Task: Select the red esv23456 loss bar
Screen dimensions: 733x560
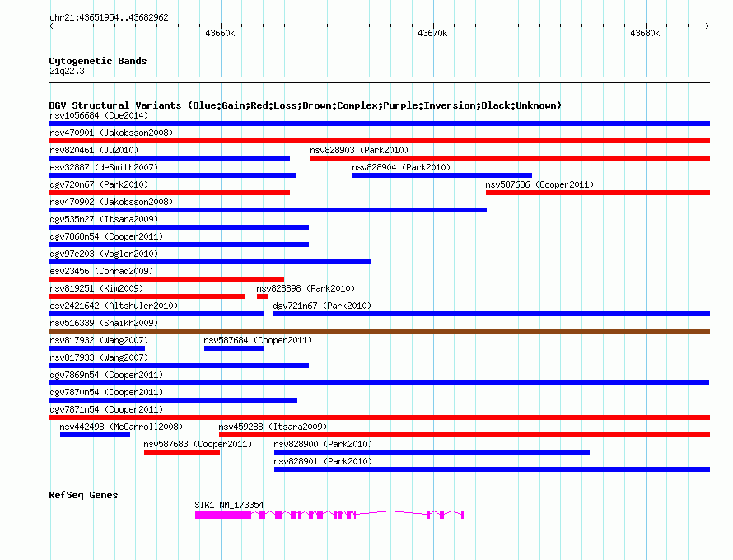Action: [x=166, y=279]
